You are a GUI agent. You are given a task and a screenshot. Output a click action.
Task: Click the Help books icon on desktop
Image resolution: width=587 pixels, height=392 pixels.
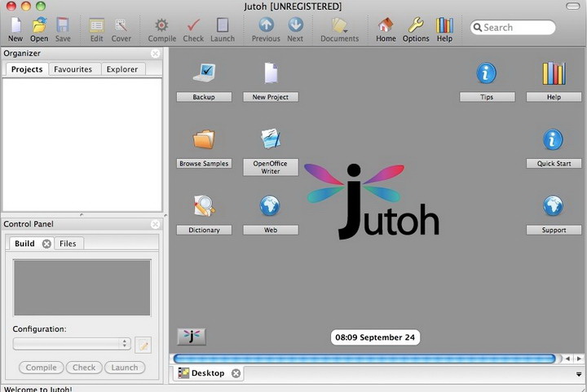554,73
